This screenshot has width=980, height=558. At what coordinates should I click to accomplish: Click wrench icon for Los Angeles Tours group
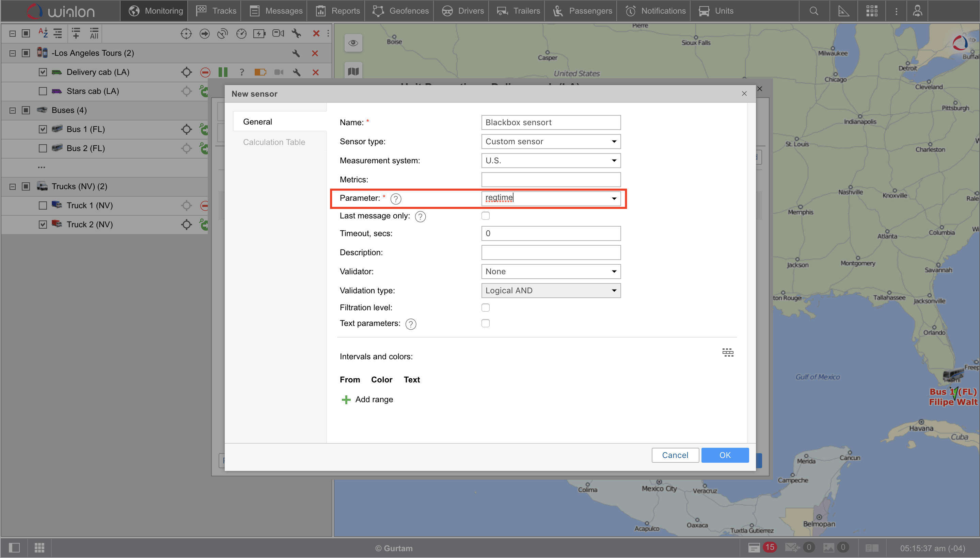tap(296, 53)
